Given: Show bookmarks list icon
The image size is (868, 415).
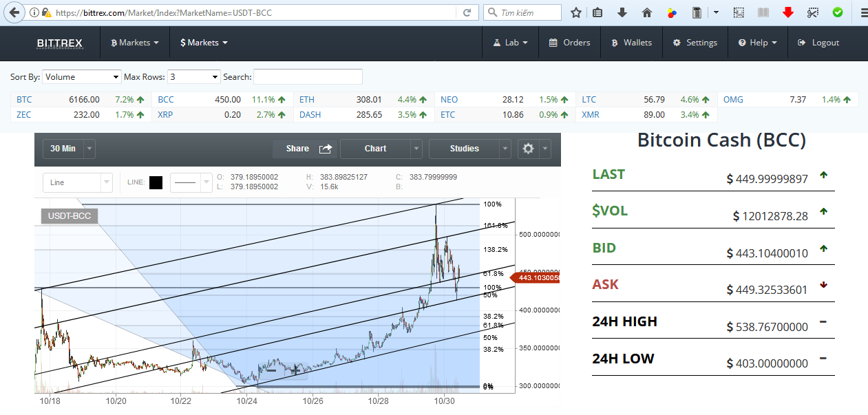Looking at the screenshot, I should coord(597,12).
